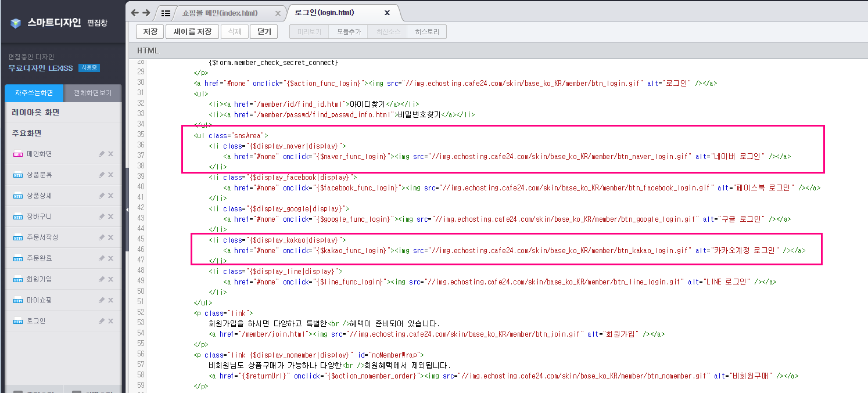The image size is (868, 393).
Task: Open 상품분류 in the sidebar
Action: tap(39, 175)
